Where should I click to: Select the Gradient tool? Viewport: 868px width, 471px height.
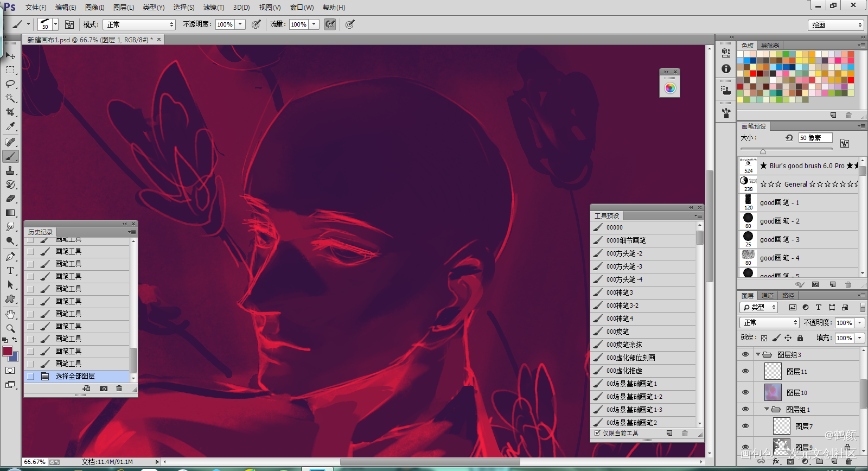pos(10,213)
